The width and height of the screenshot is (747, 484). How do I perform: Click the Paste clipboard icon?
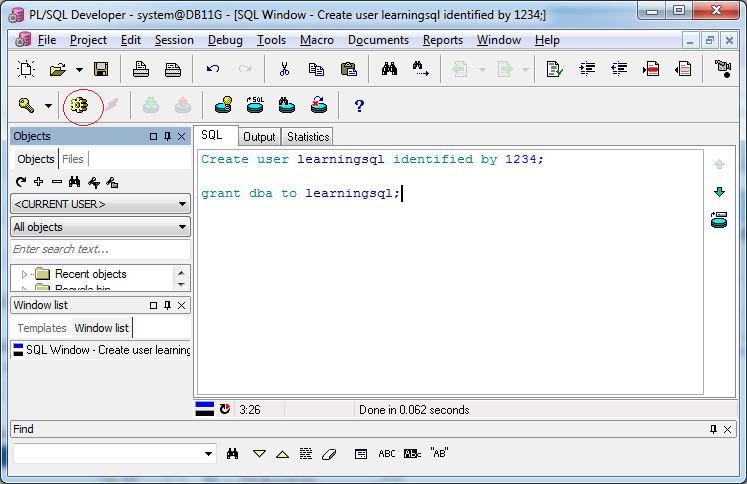(x=349, y=70)
